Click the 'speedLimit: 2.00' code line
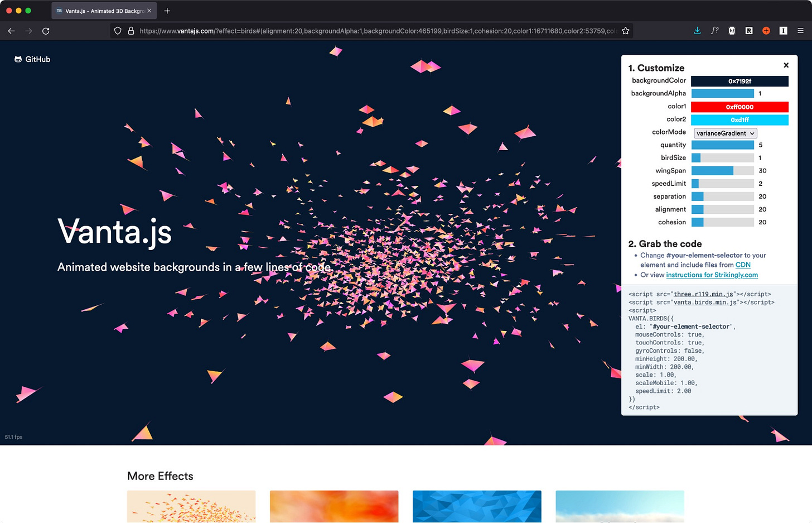 (x=663, y=391)
